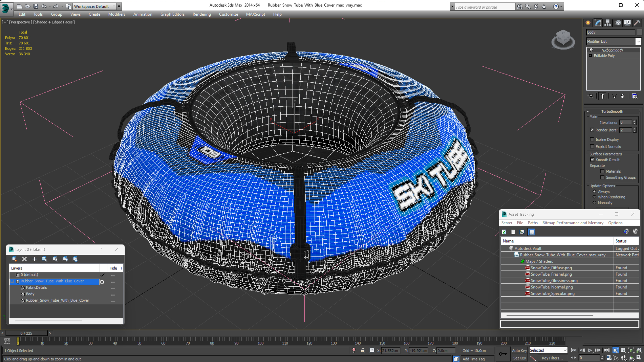Select the Always update option
The image size is (644, 362).
pyautogui.click(x=595, y=192)
